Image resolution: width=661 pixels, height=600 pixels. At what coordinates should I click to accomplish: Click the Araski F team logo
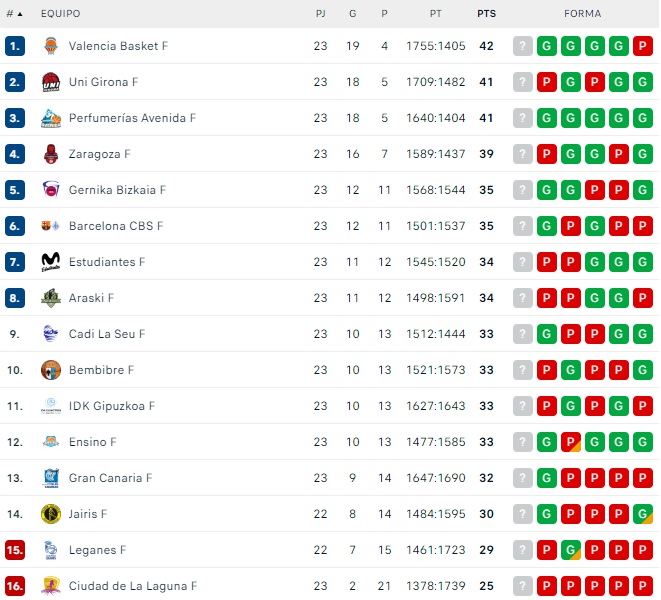(x=51, y=298)
